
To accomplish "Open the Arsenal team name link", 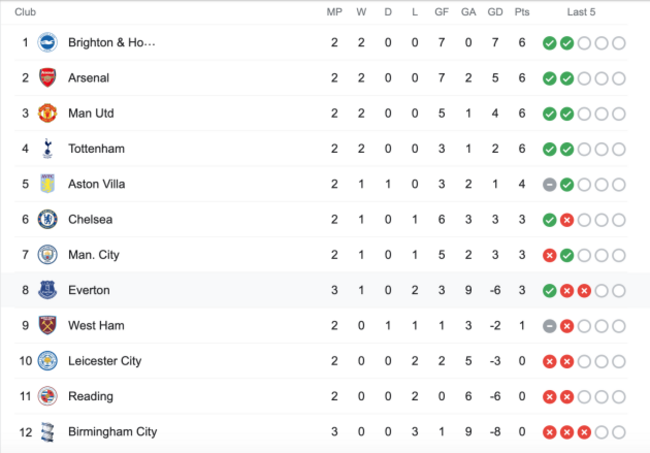I will pos(88,78).
